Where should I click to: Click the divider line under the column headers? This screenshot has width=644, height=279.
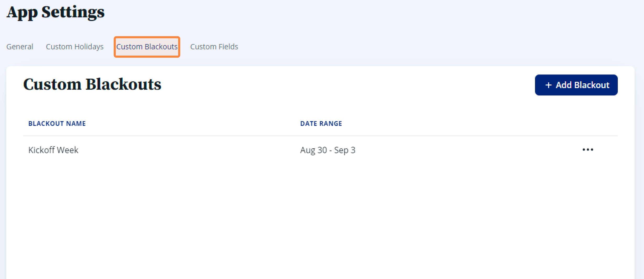click(x=320, y=136)
